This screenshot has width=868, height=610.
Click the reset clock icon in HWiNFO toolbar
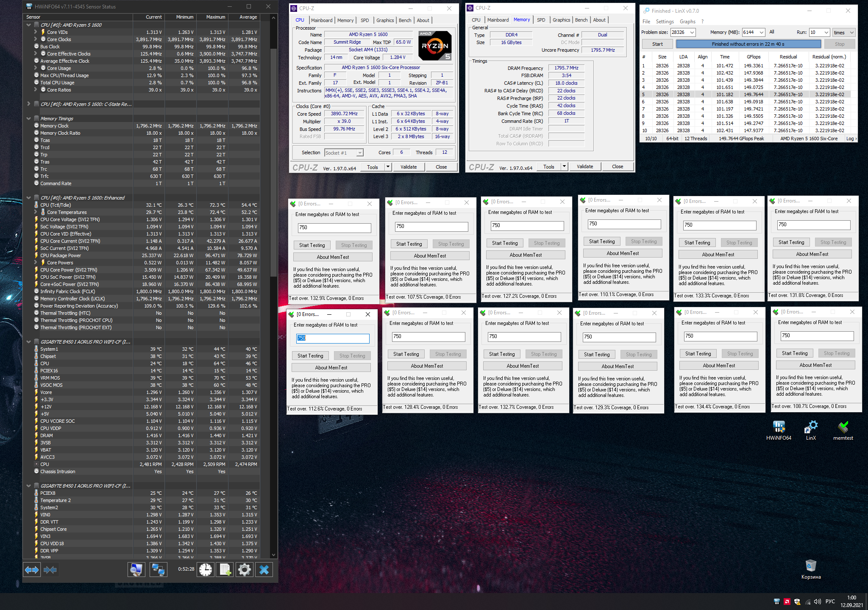point(206,570)
